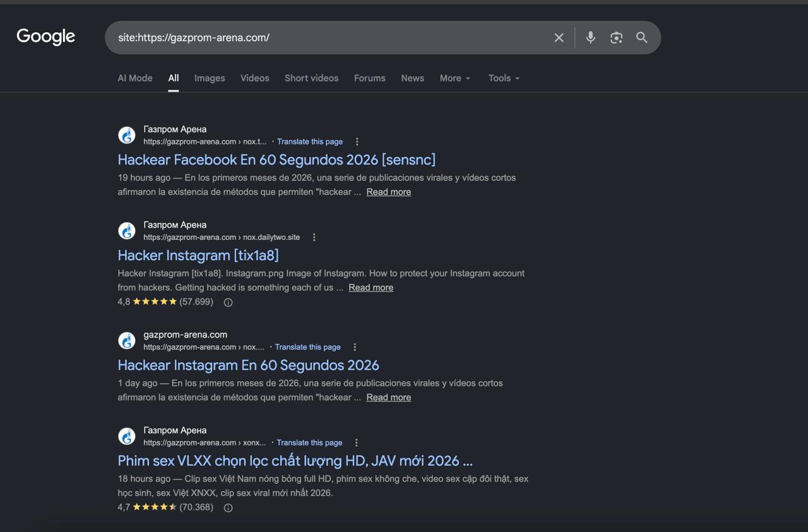Click favicon of Hackear Instagram En 60 Segundos result
Screen dimensions: 808x532
[127, 341]
